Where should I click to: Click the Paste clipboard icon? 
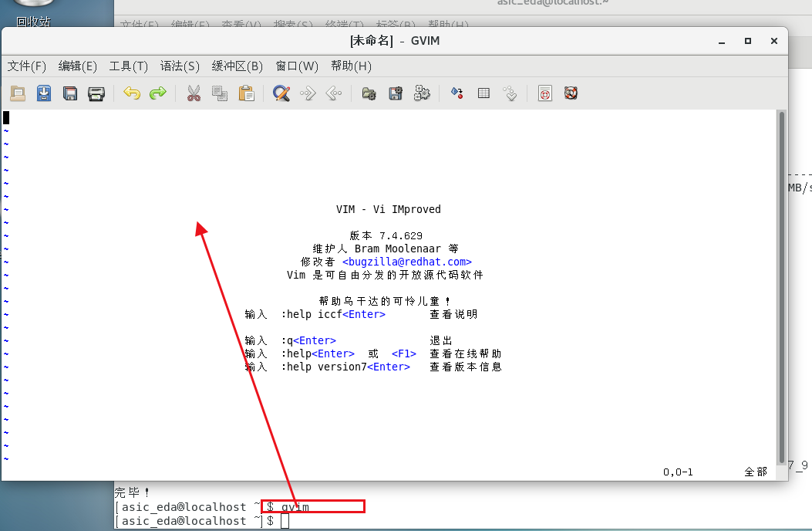(246, 93)
